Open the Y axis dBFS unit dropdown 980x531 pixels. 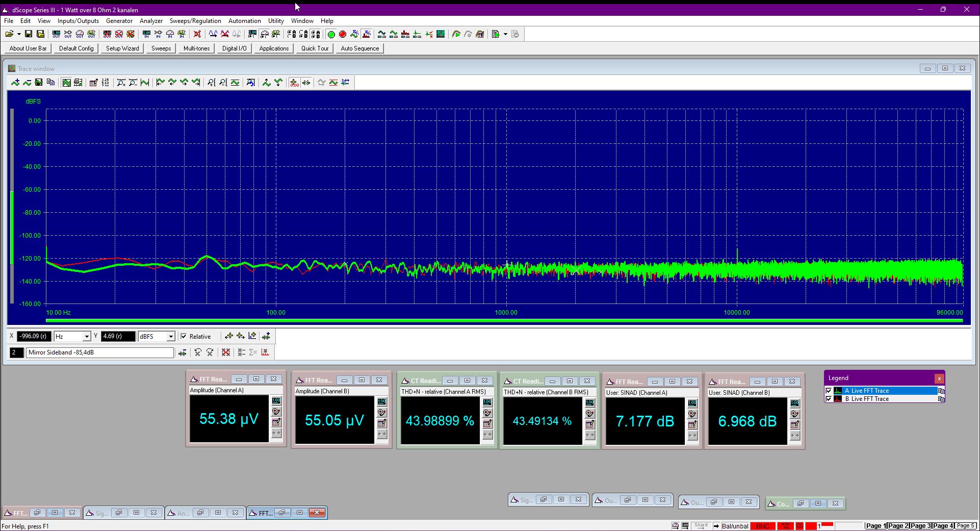(171, 337)
